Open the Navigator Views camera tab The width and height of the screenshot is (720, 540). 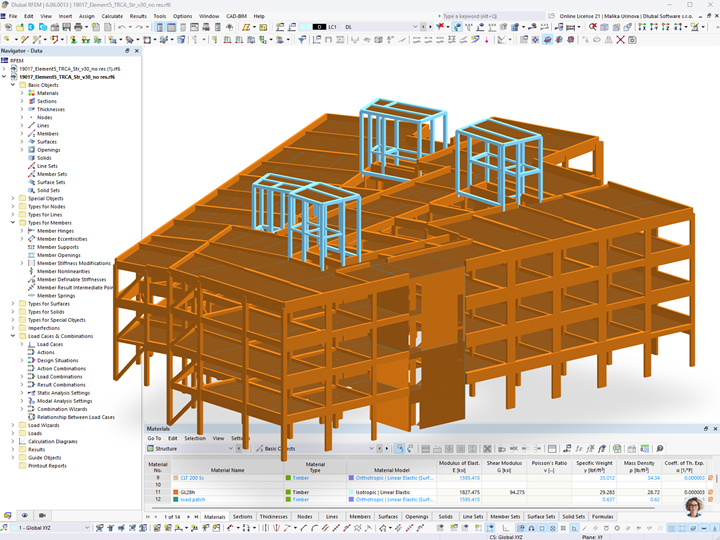[x=42, y=516]
